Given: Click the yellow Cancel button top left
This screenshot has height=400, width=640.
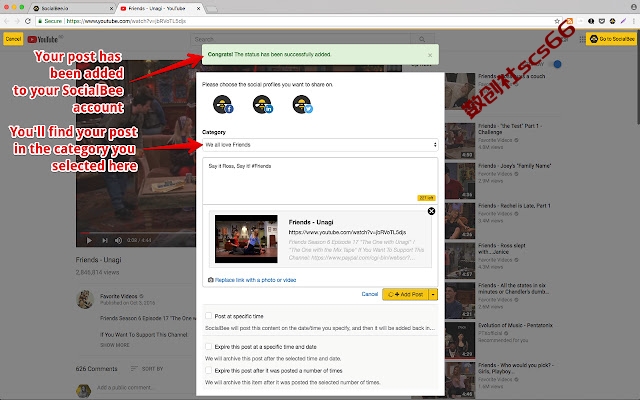Looking at the screenshot, I should point(13,39).
